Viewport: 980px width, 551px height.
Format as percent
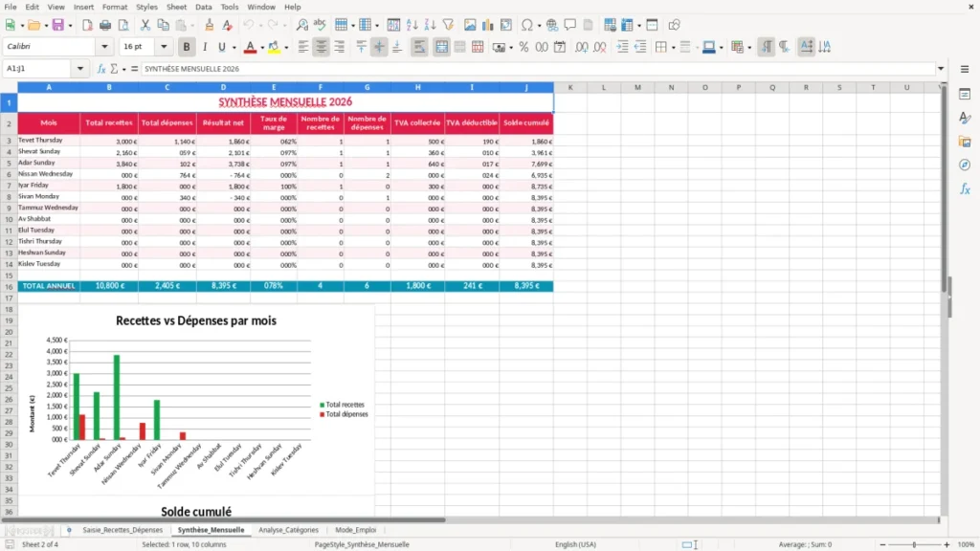click(x=523, y=47)
